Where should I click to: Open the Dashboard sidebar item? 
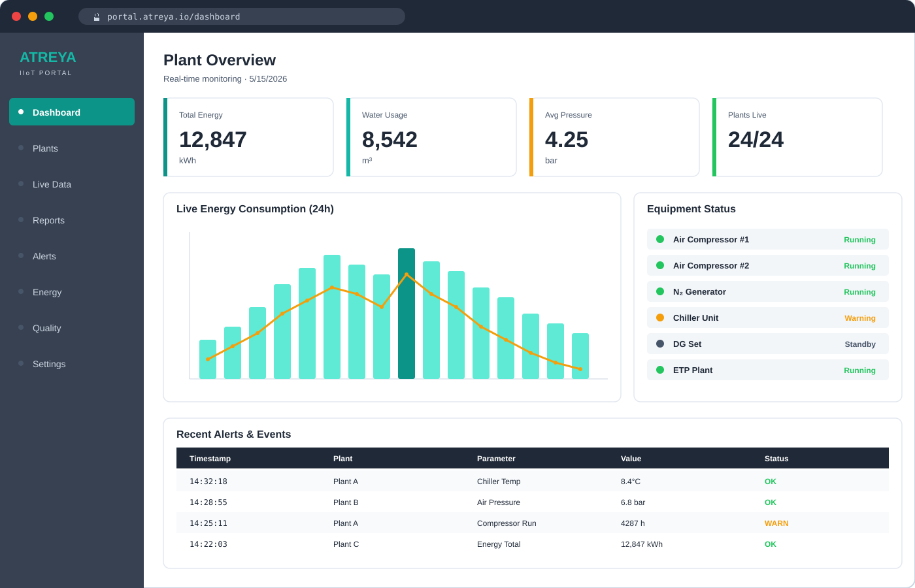point(72,112)
